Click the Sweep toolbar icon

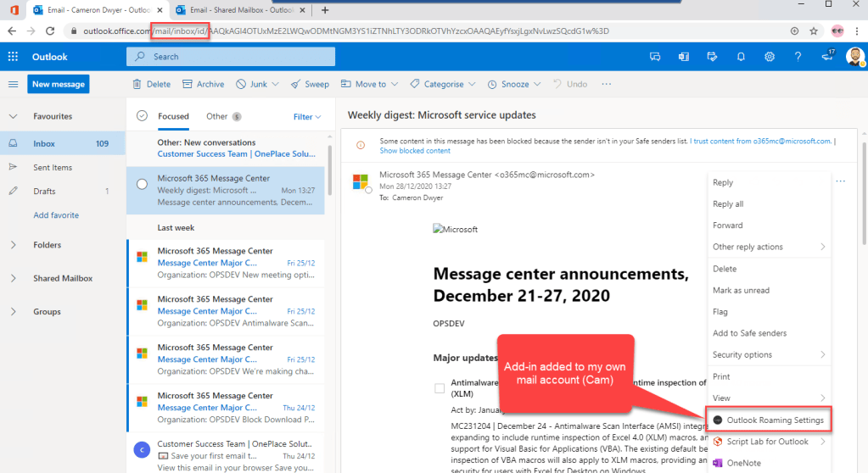pos(310,85)
